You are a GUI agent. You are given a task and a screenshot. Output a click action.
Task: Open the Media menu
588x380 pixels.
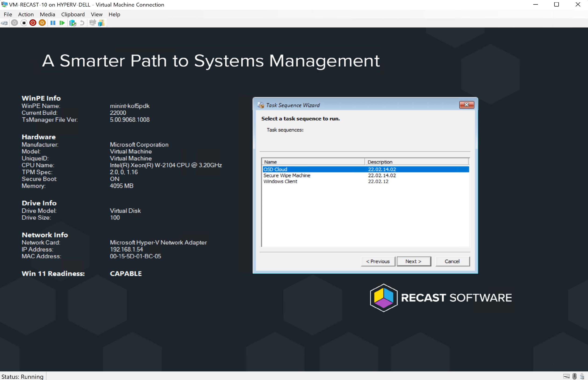[x=47, y=14]
